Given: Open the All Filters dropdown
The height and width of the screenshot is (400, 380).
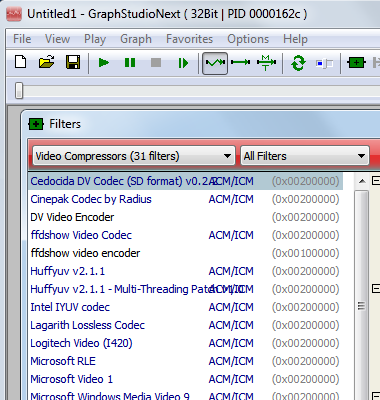Looking at the screenshot, I should pos(305,156).
